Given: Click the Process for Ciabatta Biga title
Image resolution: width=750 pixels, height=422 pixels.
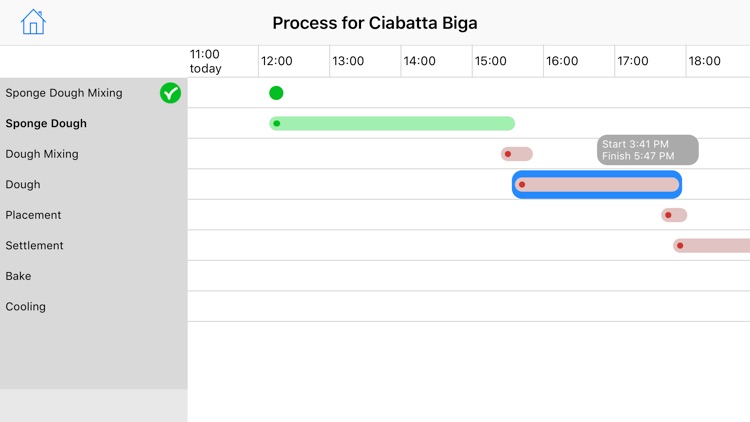Looking at the screenshot, I should pyautogui.click(x=375, y=23).
